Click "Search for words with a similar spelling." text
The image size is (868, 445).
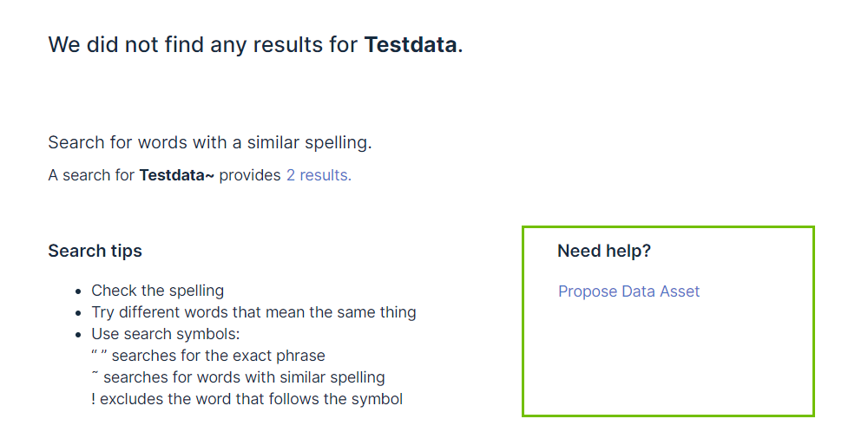209,142
